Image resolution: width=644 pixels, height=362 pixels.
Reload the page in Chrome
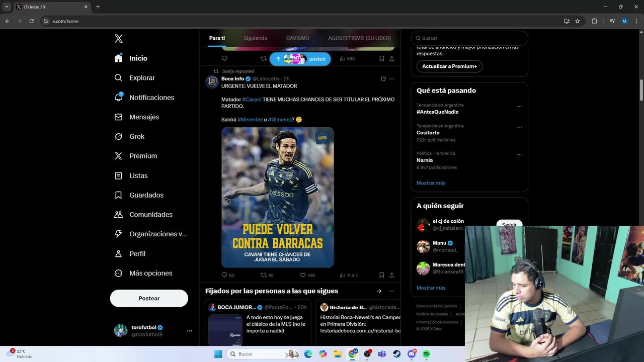[x=31, y=21]
